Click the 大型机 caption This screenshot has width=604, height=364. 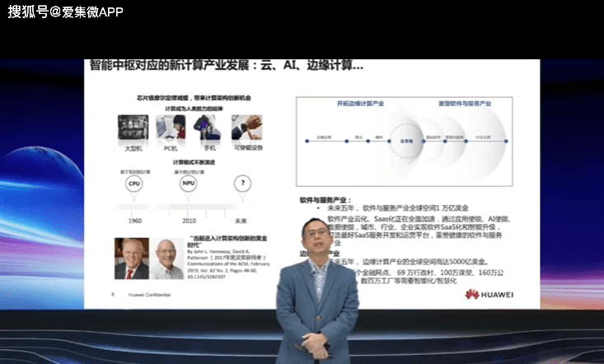click(x=133, y=148)
